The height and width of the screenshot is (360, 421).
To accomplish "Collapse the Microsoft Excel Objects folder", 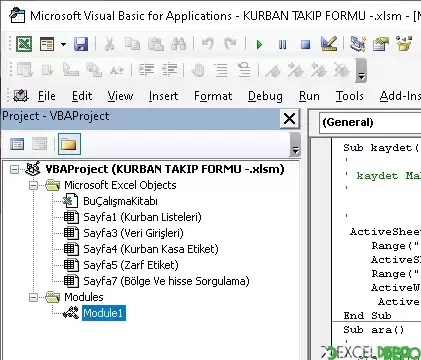I will click(33, 185).
